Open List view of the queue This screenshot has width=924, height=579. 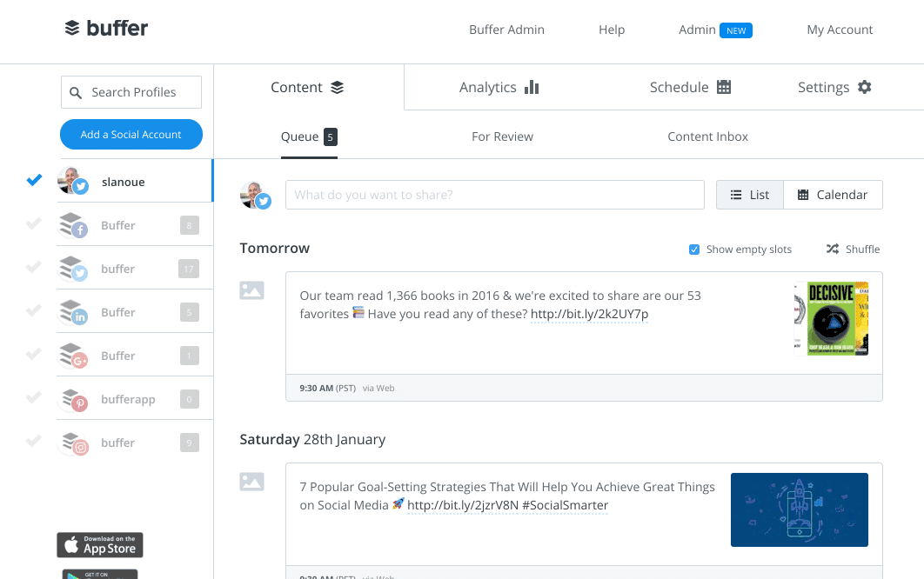pos(749,194)
